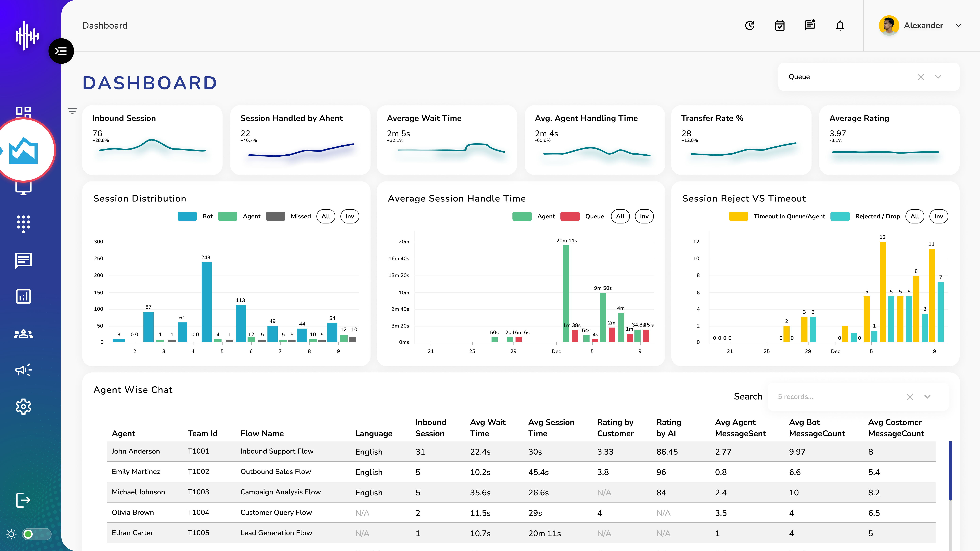Sort by Rating by AI column header
This screenshot has width=980, height=551.
[x=668, y=428]
